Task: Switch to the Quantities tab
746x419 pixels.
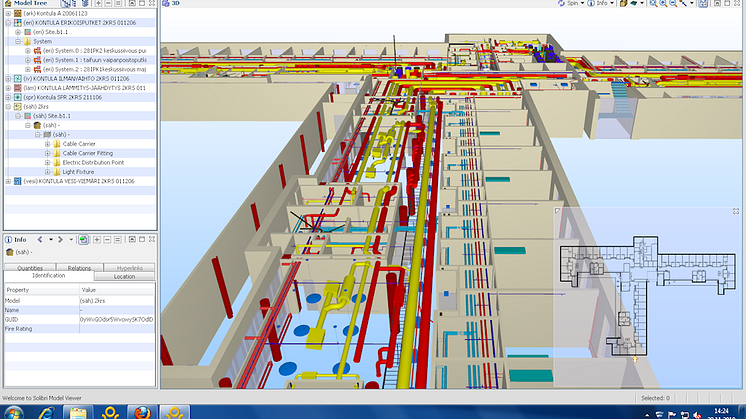Action: coord(30,268)
